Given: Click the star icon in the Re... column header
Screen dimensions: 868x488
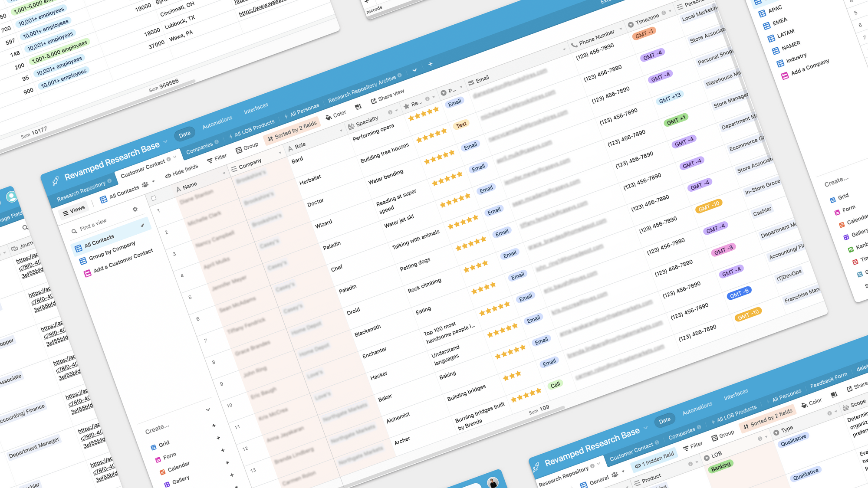Looking at the screenshot, I should pos(407,106).
